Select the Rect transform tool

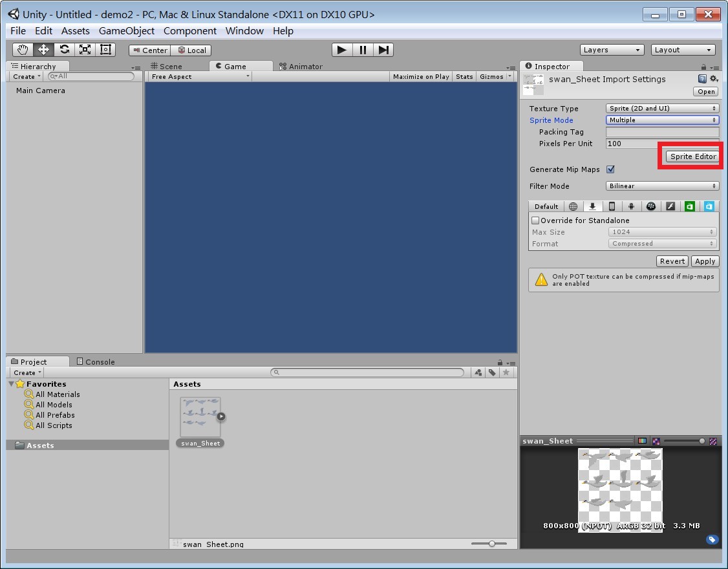[x=105, y=50]
